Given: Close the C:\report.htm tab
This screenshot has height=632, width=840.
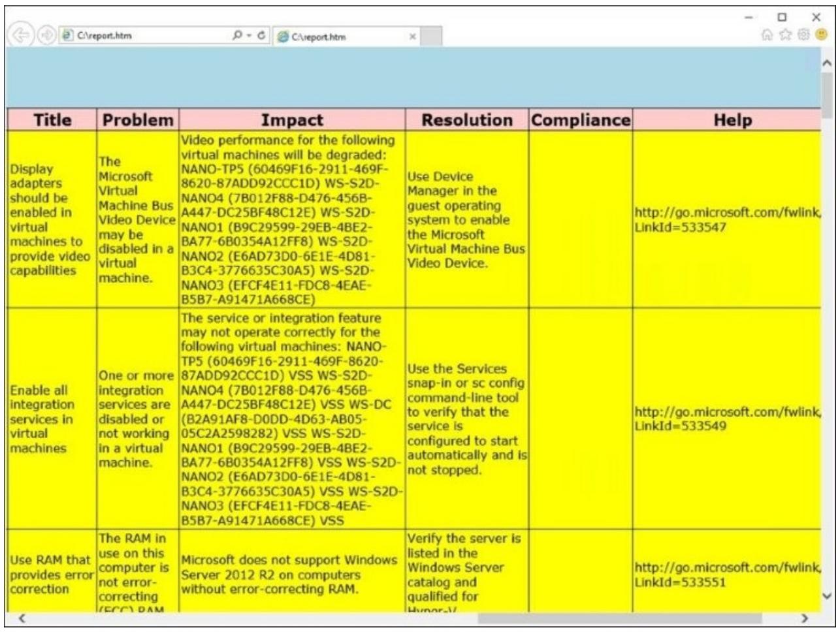Looking at the screenshot, I should [x=412, y=37].
